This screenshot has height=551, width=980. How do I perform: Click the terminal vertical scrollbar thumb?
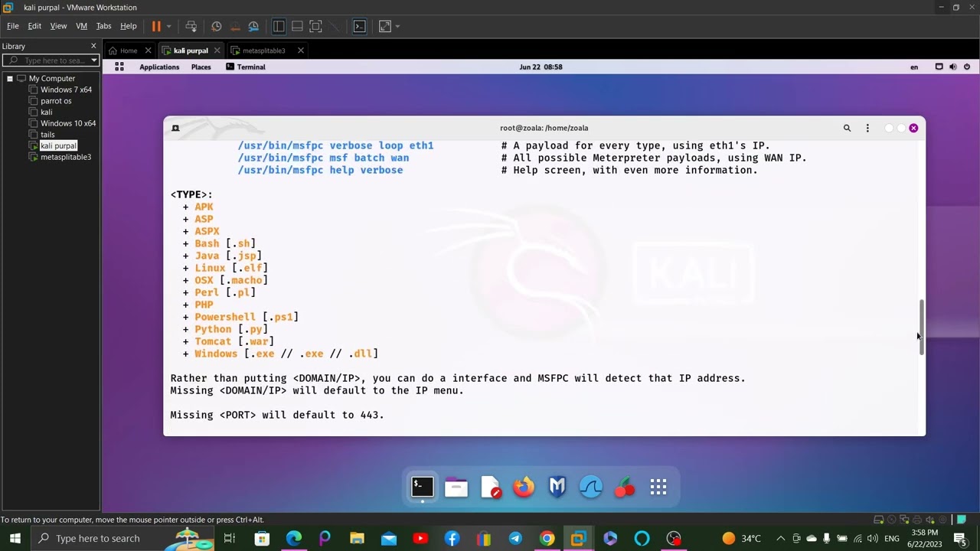pos(921,327)
